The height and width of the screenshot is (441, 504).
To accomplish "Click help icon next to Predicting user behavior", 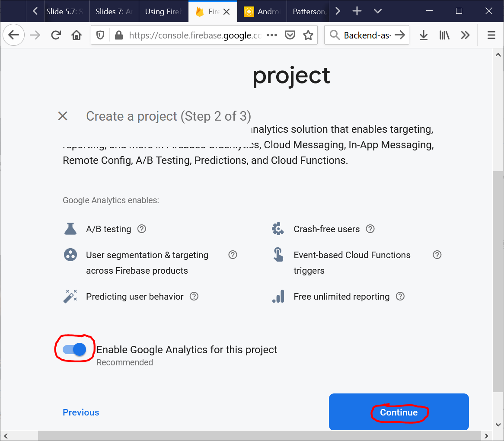I will point(194,296).
